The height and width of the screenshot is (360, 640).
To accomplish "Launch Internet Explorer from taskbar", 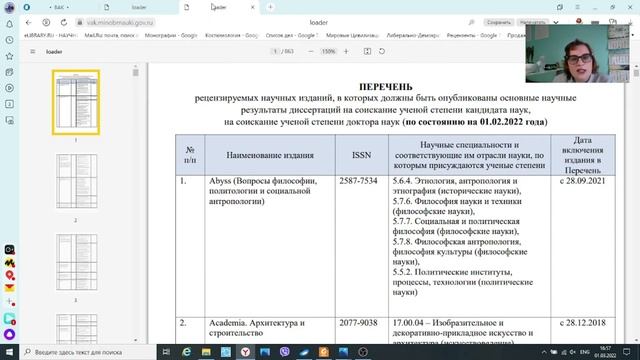I will (x=187, y=352).
